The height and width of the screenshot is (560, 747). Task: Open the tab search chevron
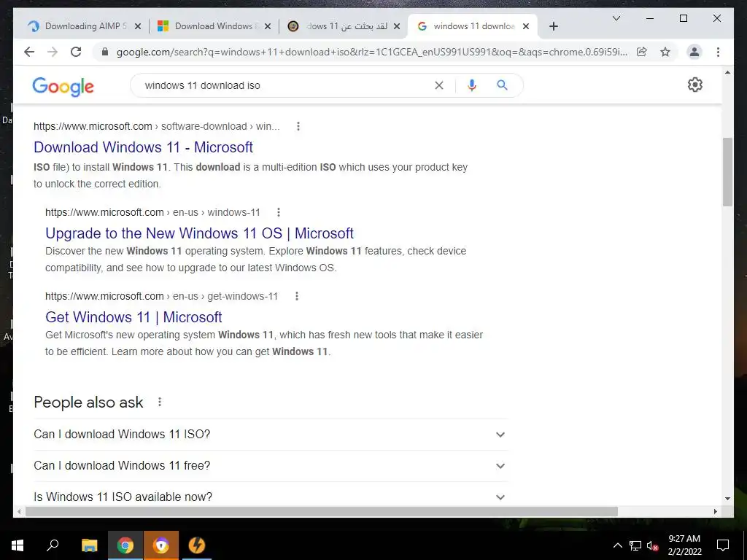pyautogui.click(x=616, y=18)
